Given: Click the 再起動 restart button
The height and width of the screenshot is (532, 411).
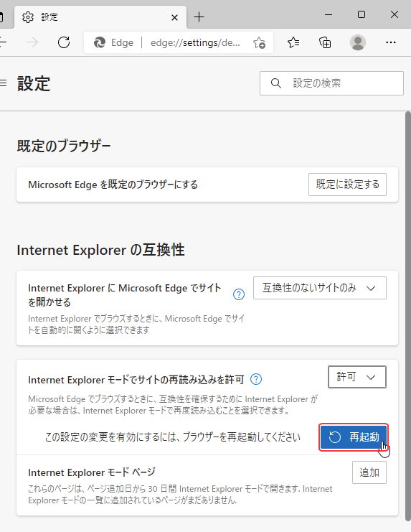Looking at the screenshot, I should (x=354, y=437).
